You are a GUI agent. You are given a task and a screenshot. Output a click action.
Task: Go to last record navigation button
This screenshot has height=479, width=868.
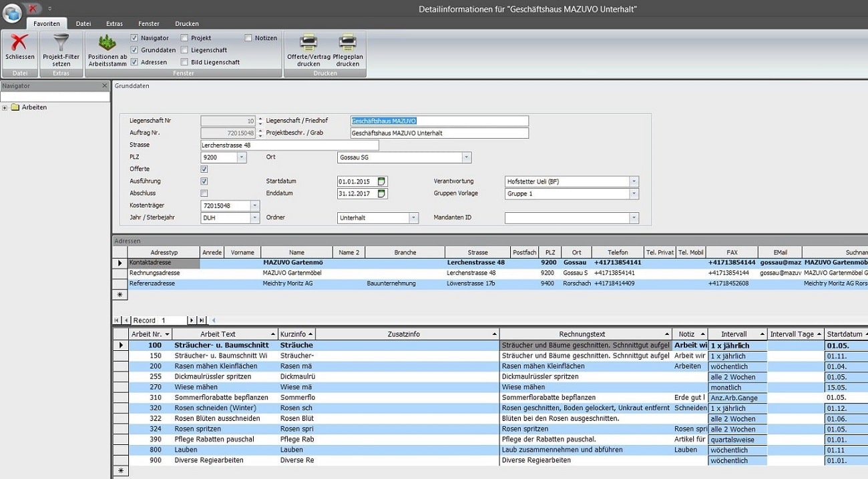(202, 320)
